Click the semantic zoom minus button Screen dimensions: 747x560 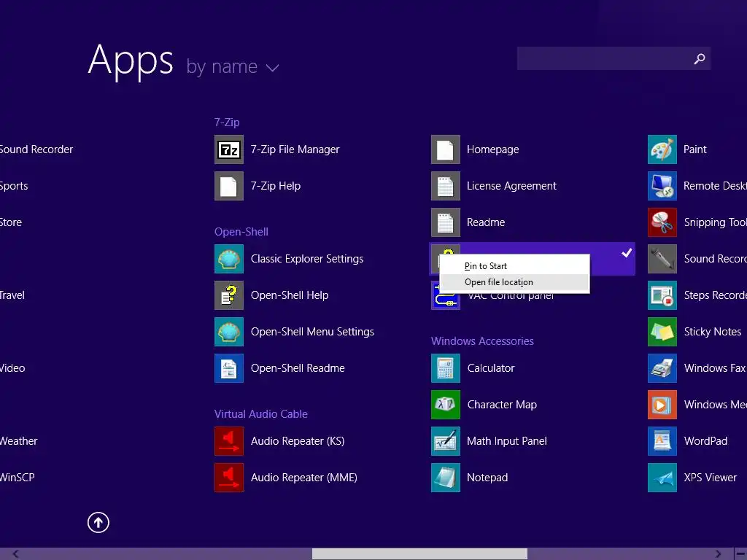741,554
